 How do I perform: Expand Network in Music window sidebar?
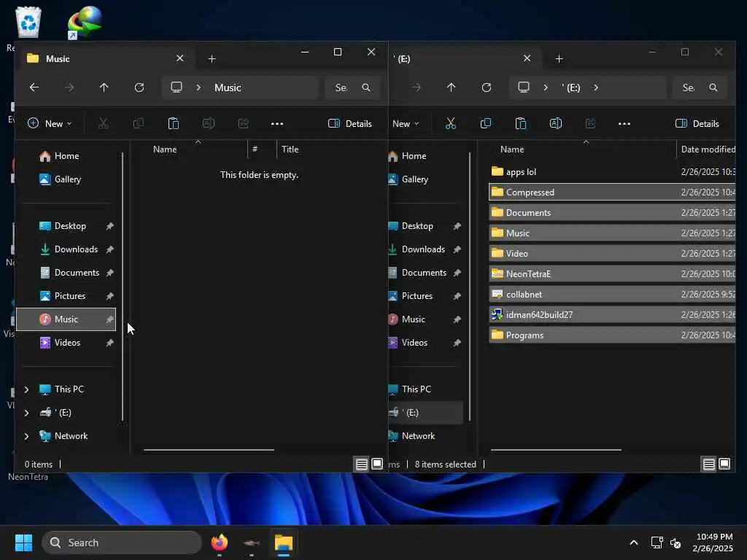click(x=27, y=436)
